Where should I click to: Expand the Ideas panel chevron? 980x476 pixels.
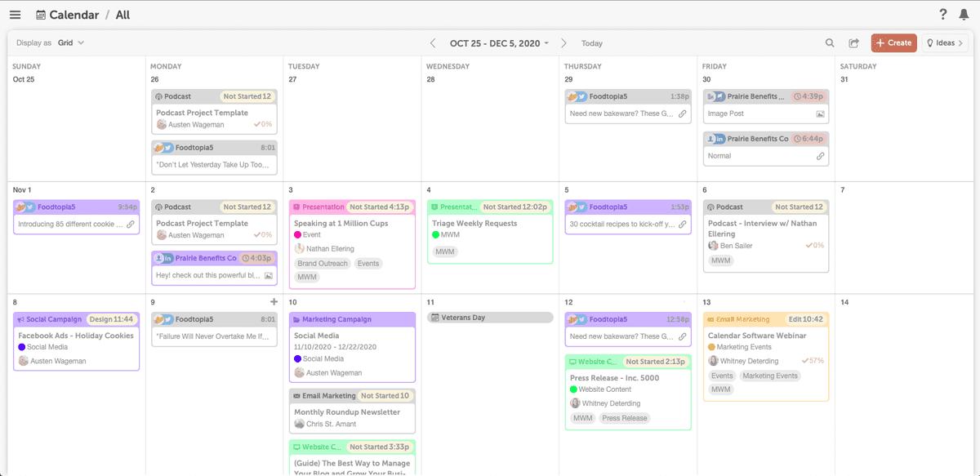tap(959, 42)
